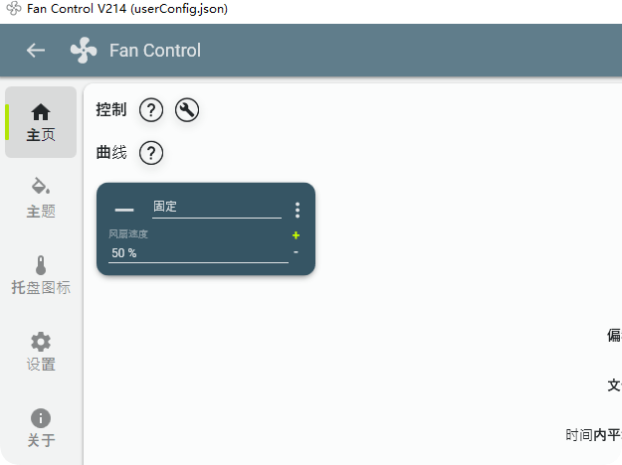Click the window title bar app icon

click(x=14, y=8)
